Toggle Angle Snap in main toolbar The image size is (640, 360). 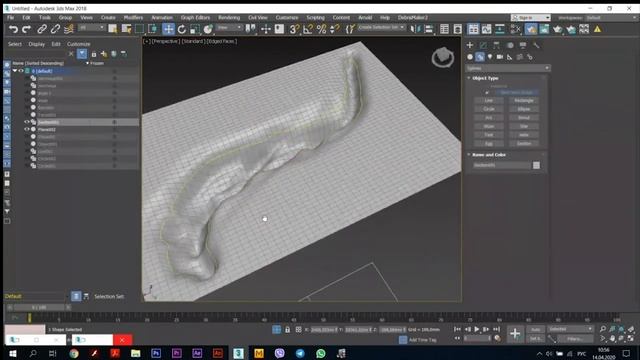click(x=308, y=29)
